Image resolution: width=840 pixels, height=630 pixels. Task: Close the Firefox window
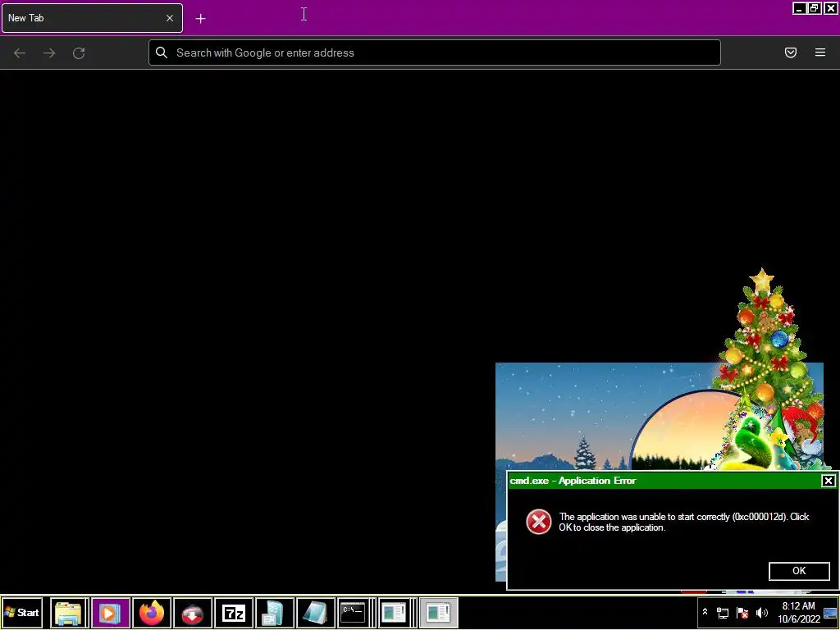pos(830,8)
